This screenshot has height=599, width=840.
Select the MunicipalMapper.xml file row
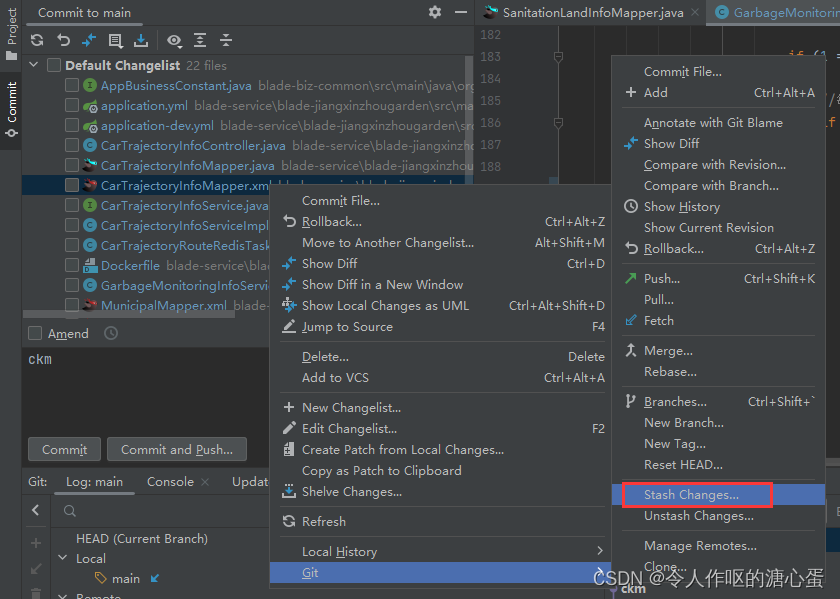(x=146, y=306)
